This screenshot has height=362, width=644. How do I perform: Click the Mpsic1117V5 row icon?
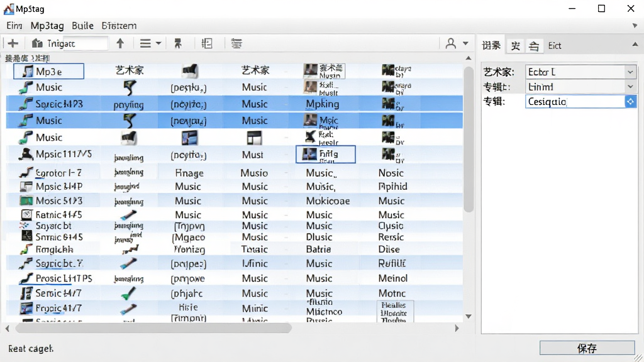pos(25,155)
